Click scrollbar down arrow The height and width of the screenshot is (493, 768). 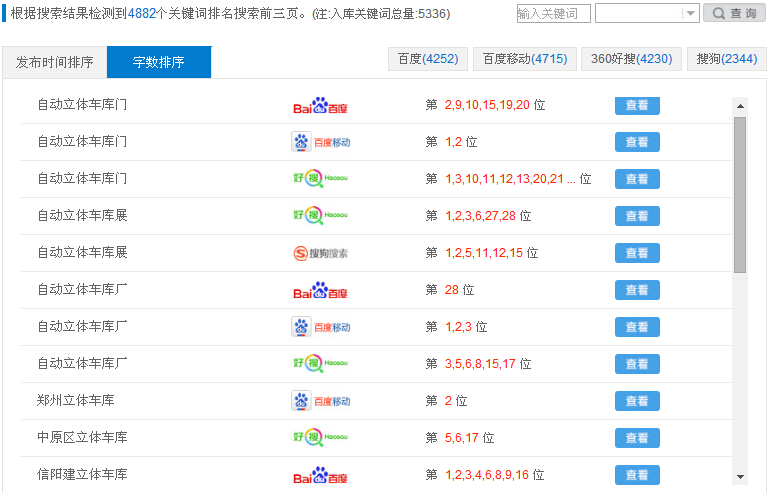[740, 476]
